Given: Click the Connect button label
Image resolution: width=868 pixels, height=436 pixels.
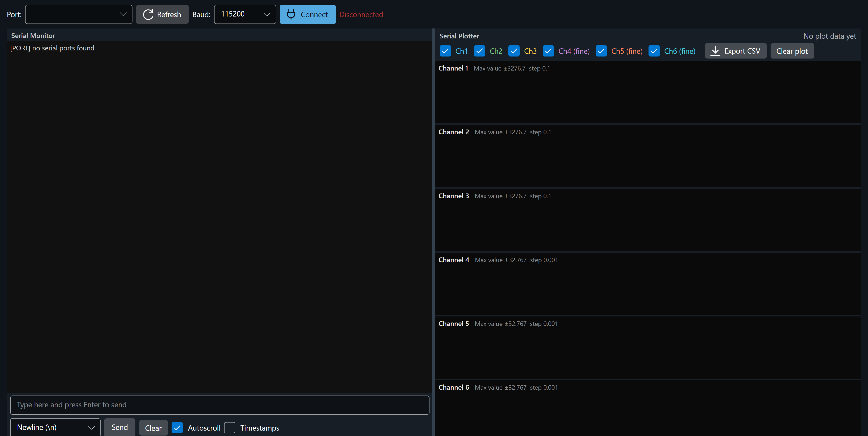Looking at the screenshot, I should tap(314, 14).
